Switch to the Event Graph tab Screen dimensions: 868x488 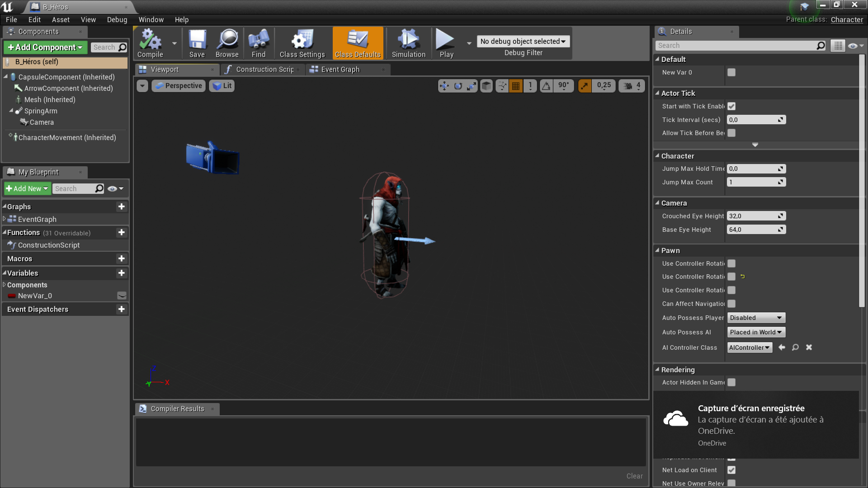point(340,69)
